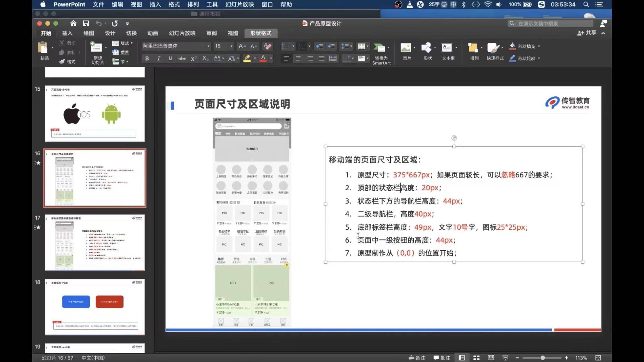Click the zoom slider handle
Image resolution: width=644 pixels, height=362 pixels.
pos(542,358)
